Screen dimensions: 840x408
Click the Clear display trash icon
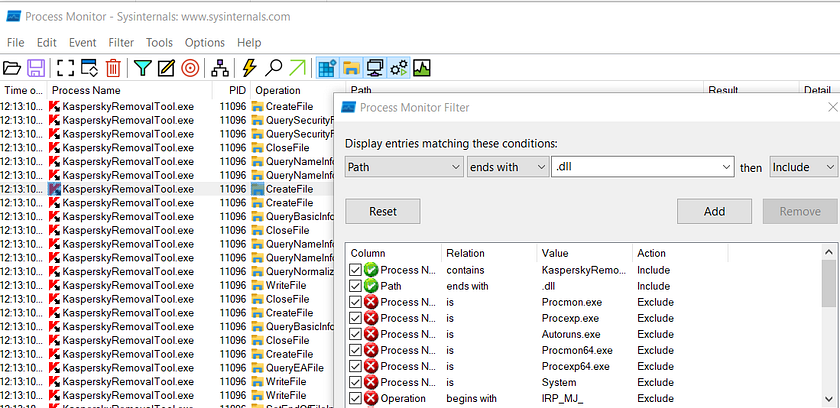pyautogui.click(x=113, y=68)
